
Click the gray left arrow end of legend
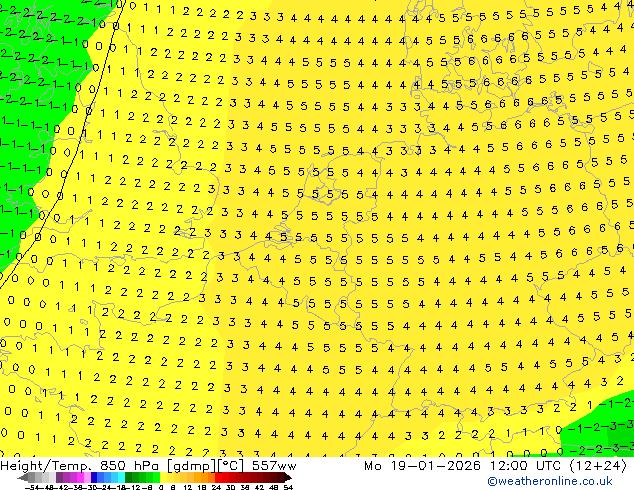(x=22, y=478)
